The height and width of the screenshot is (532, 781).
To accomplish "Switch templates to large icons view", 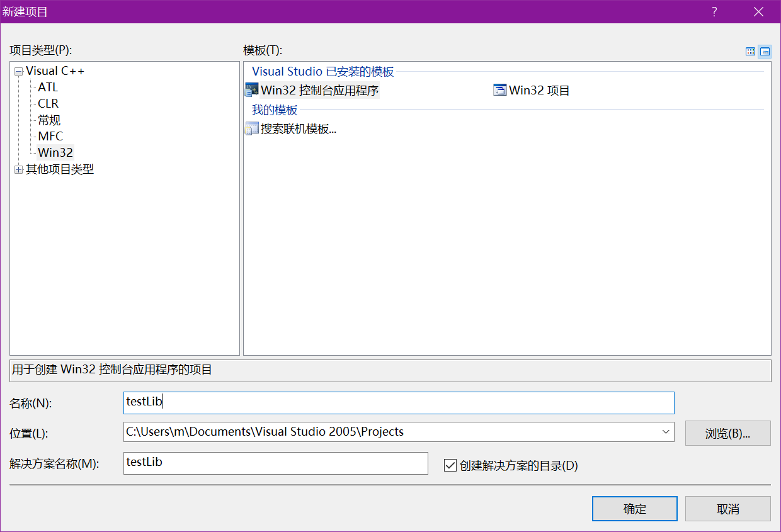I will 750,52.
